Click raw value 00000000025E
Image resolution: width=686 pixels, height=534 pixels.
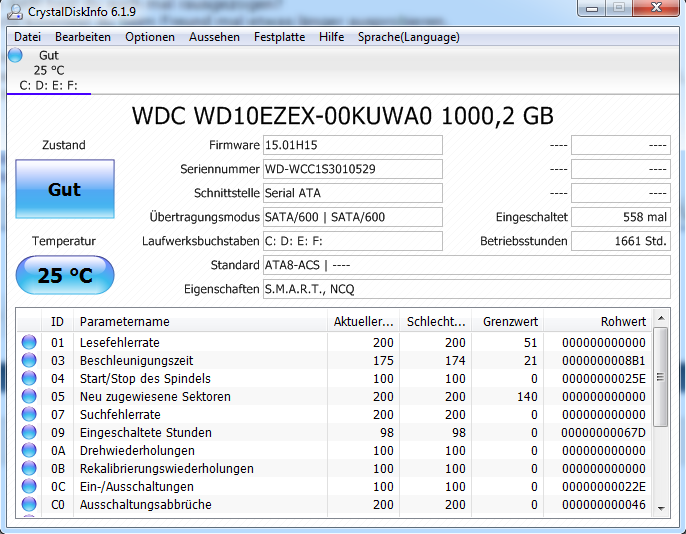(x=604, y=378)
